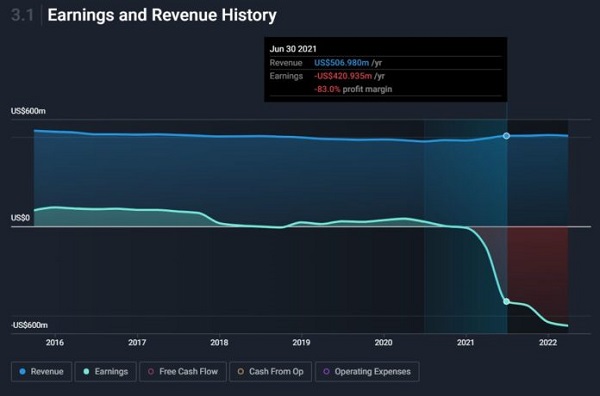The image size is (600, 396).
Task: Click the -83.0% profit margin text
Action: (353, 89)
